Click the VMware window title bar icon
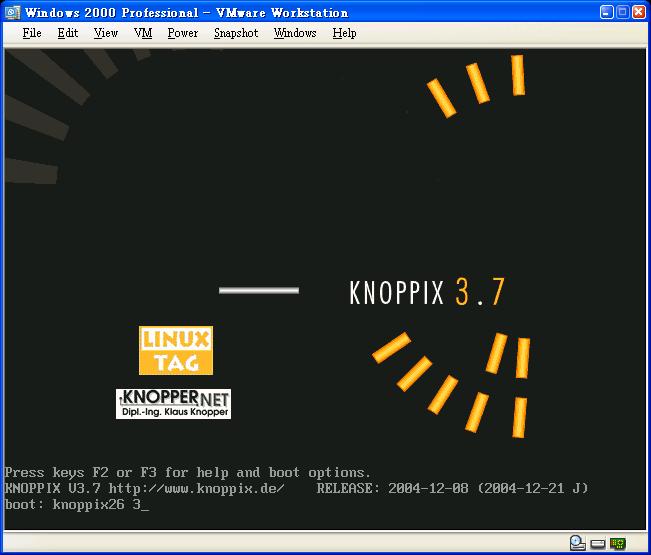The image size is (651, 555). pos(12,12)
